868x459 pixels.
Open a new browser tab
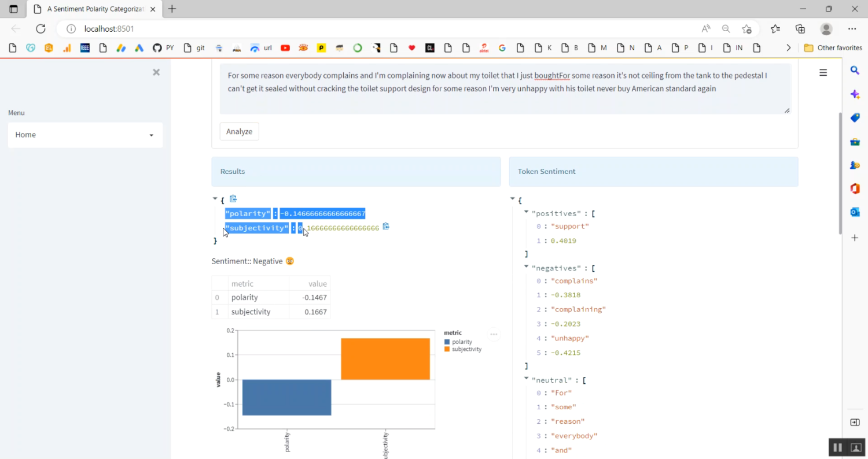[x=172, y=9]
